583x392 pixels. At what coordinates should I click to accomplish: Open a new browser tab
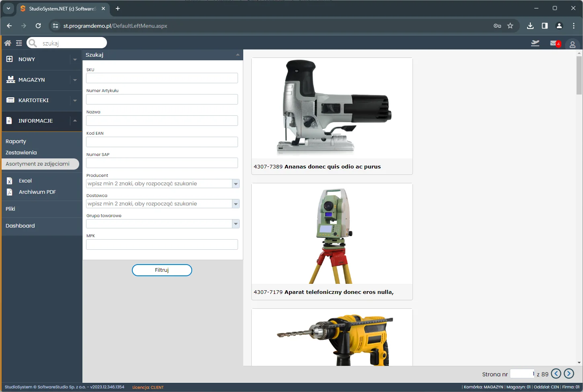click(118, 8)
